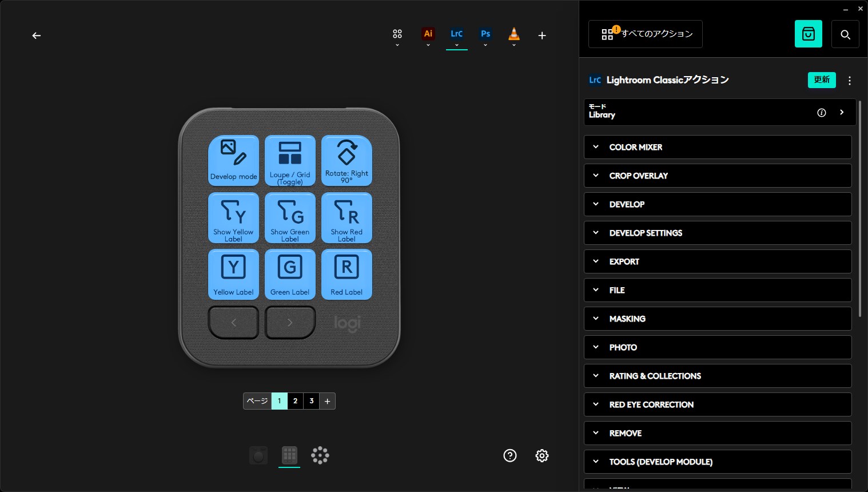Select the actions ring icon
The width and height of the screenshot is (868, 492).
click(x=320, y=455)
